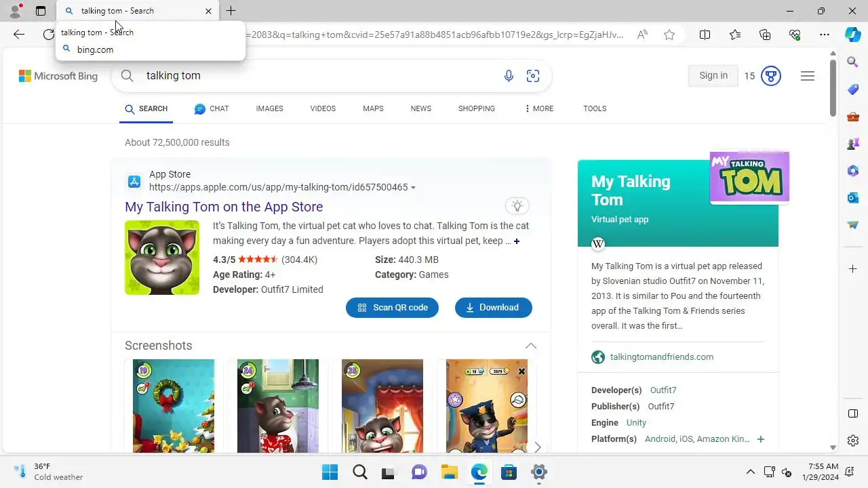
Task: Open the Outfit7 developer link
Action: point(663,390)
